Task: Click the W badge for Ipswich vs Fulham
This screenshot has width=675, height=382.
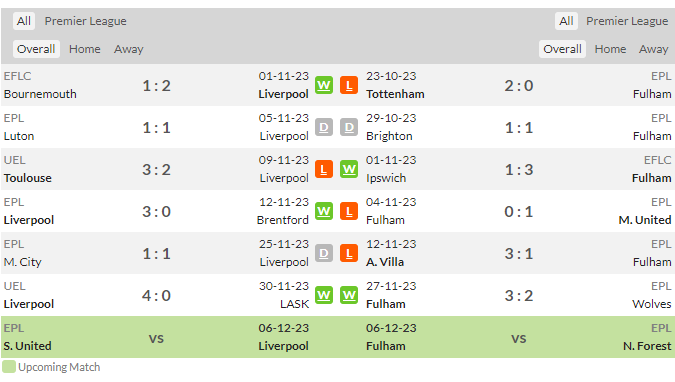Action: point(349,169)
